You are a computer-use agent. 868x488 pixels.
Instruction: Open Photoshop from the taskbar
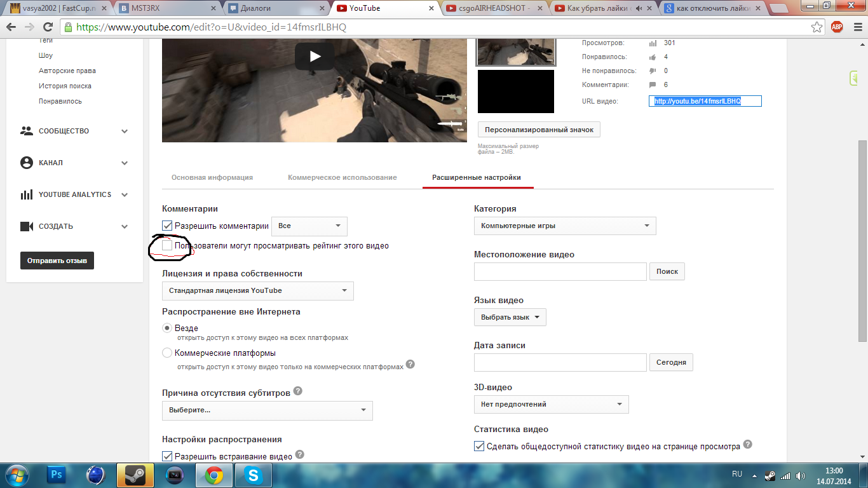coord(57,475)
